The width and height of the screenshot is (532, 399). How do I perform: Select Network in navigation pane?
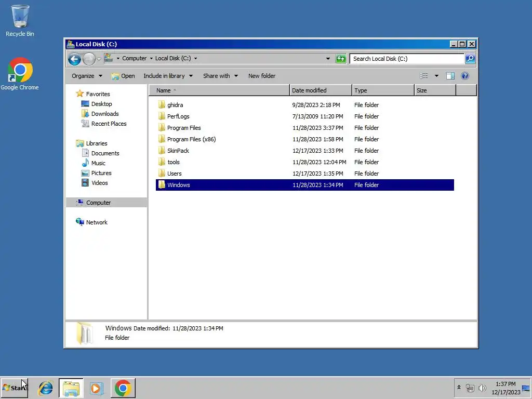pyautogui.click(x=96, y=222)
